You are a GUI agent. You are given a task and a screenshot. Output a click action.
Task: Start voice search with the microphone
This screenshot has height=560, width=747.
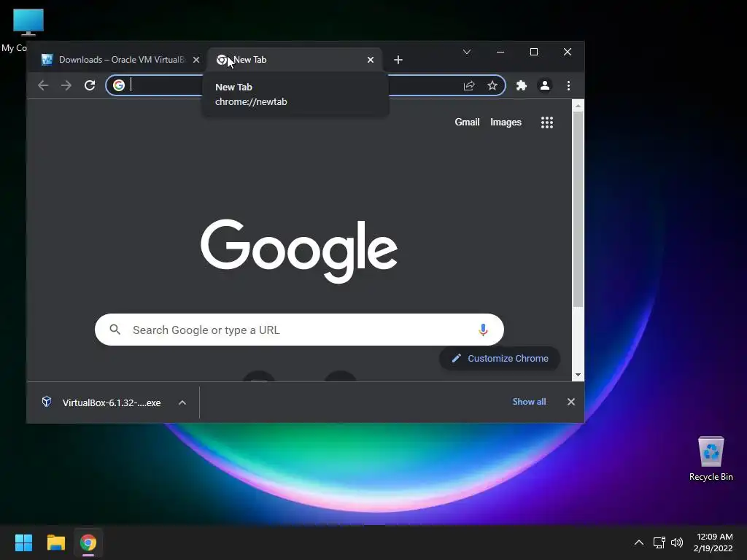click(x=483, y=330)
